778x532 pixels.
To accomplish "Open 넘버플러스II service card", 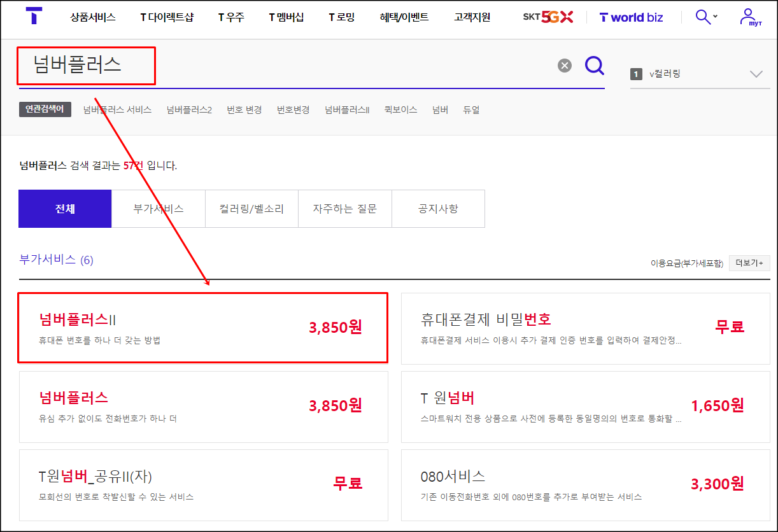I will tap(203, 328).
